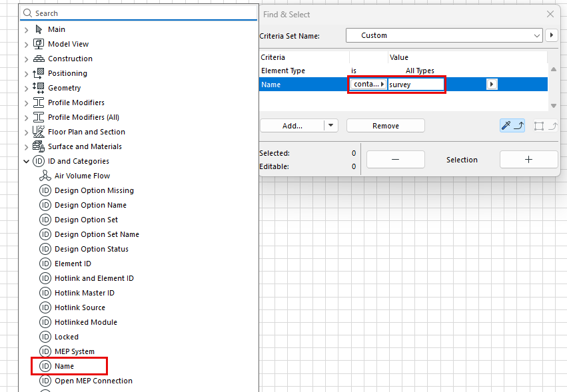The width and height of the screenshot is (567, 392).
Task: Click the Geometry category icon
Action: pyautogui.click(x=39, y=88)
